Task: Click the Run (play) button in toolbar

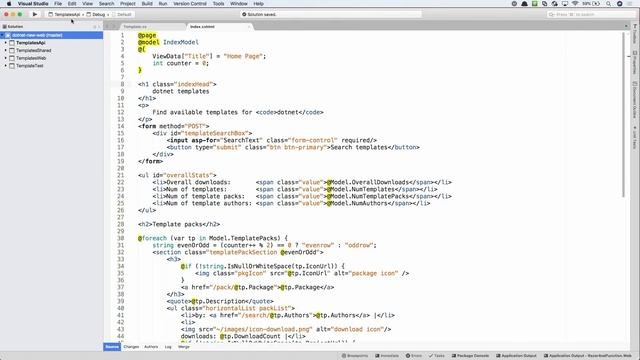Action: pyautogui.click(x=35, y=14)
